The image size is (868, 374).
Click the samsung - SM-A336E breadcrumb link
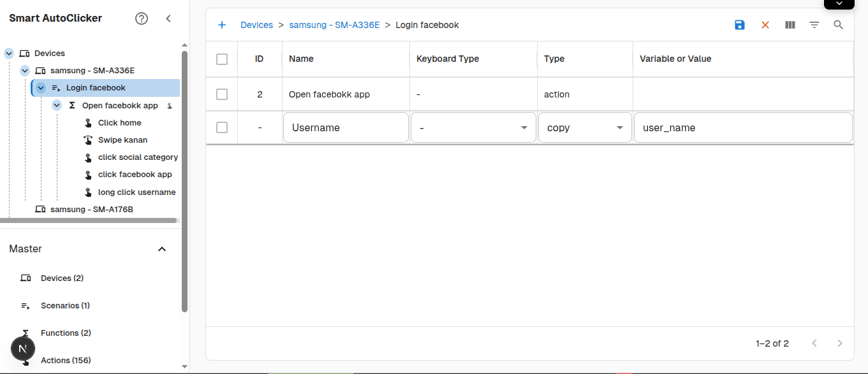point(334,25)
